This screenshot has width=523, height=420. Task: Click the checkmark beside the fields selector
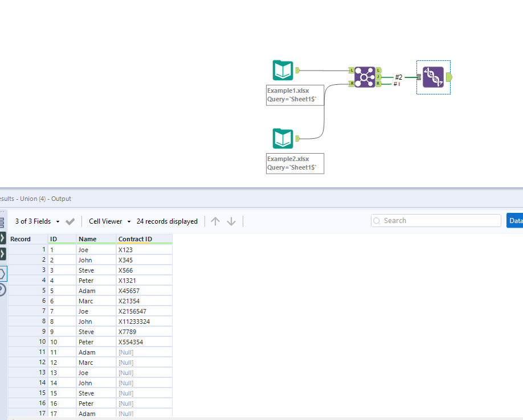coord(69,221)
